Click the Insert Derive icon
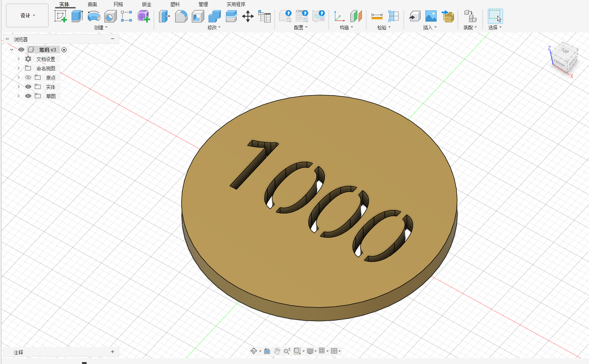Screen dimensions: 589x364 pos(415,16)
